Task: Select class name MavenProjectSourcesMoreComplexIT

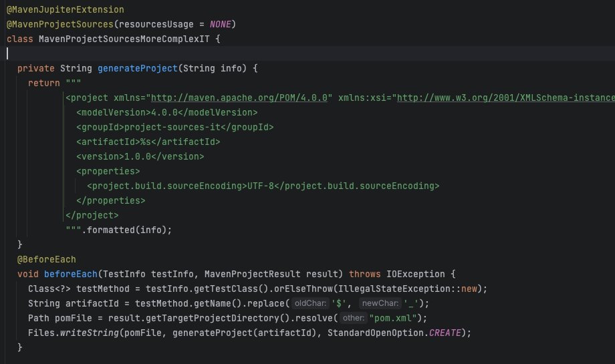Action: click(x=124, y=39)
